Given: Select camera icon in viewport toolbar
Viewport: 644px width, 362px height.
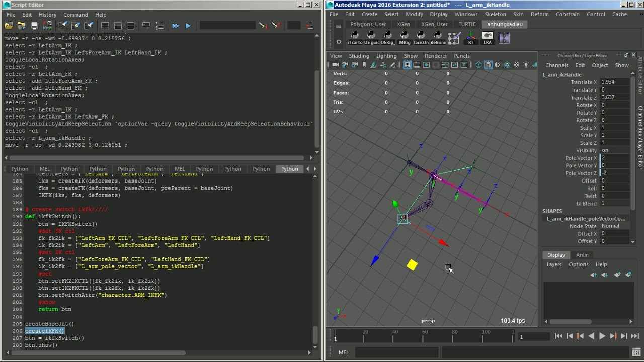Looking at the screenshot, I should (336, 65).
